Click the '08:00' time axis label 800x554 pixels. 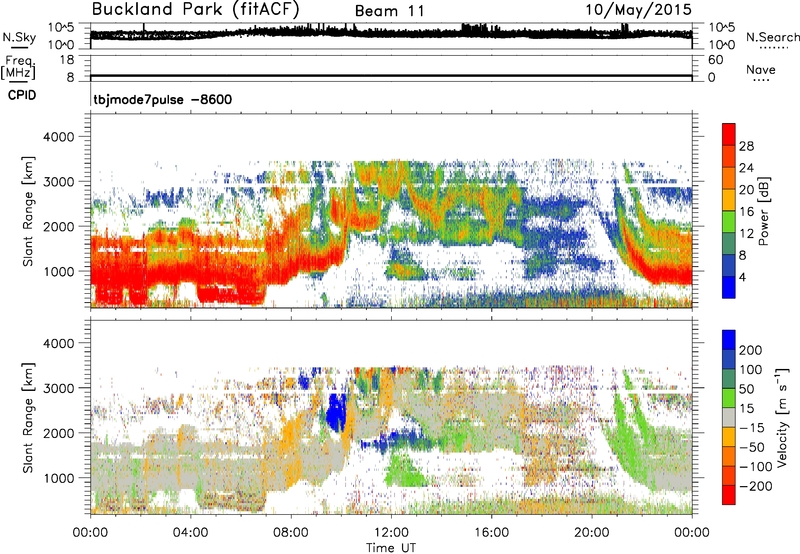click(291, 533)
